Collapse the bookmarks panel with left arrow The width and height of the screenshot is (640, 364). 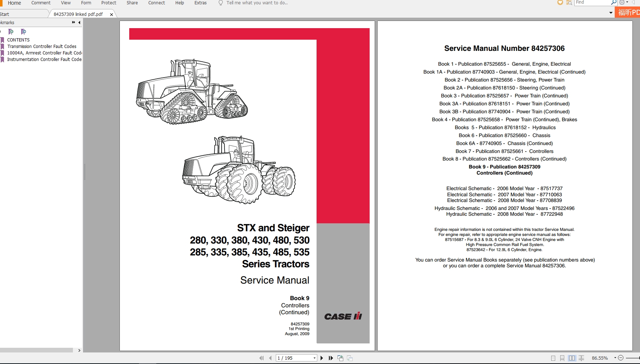[x=79, y=22]
